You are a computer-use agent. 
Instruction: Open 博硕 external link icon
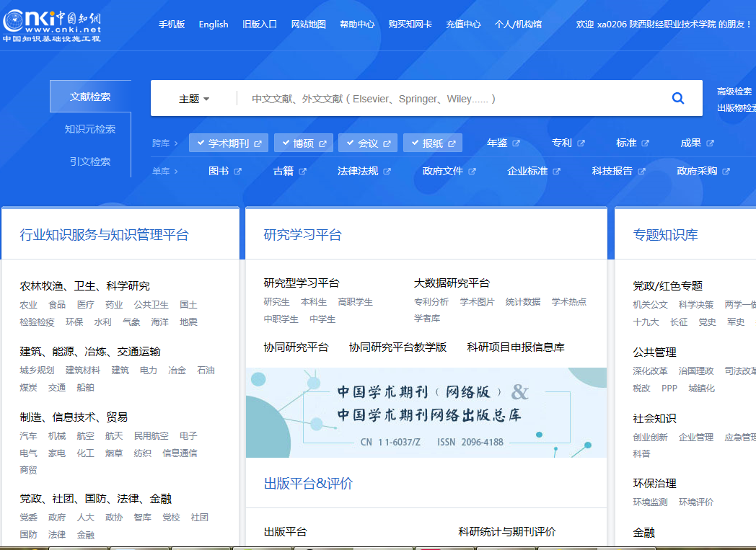coord(322,143)
